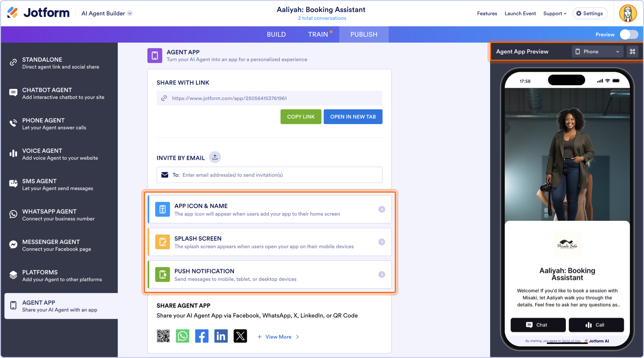Share the agent app via LinkedIn icon
The height and width of the screenshot is (358, 644).
221,336
